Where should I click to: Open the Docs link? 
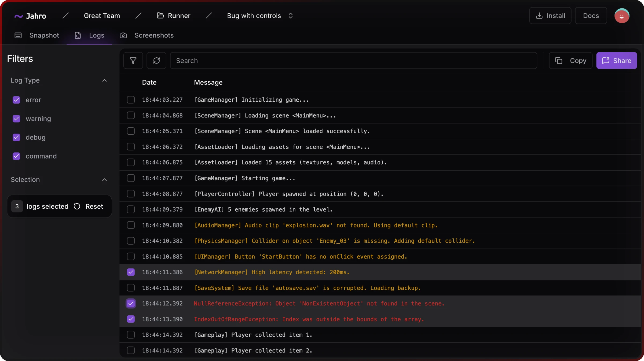pos(591,16)
